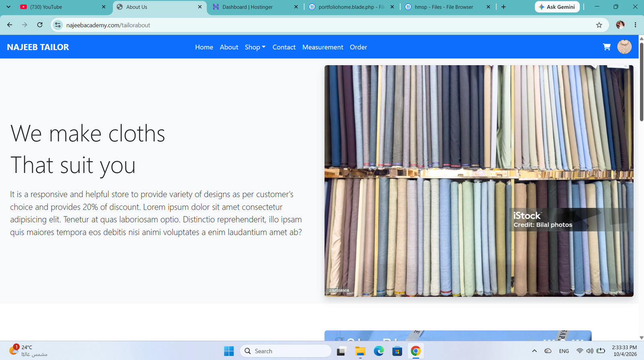Go to the Home page
Screen dimensions: 644x360
[204, 47]
